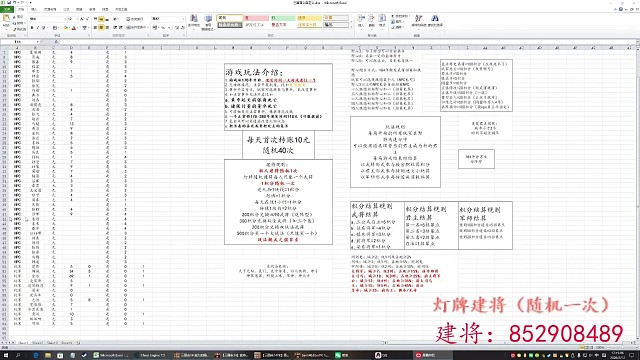Open the font size dropdown
Image resolution: width=640 pixels, height=360 pixels.
pos(77,19)
